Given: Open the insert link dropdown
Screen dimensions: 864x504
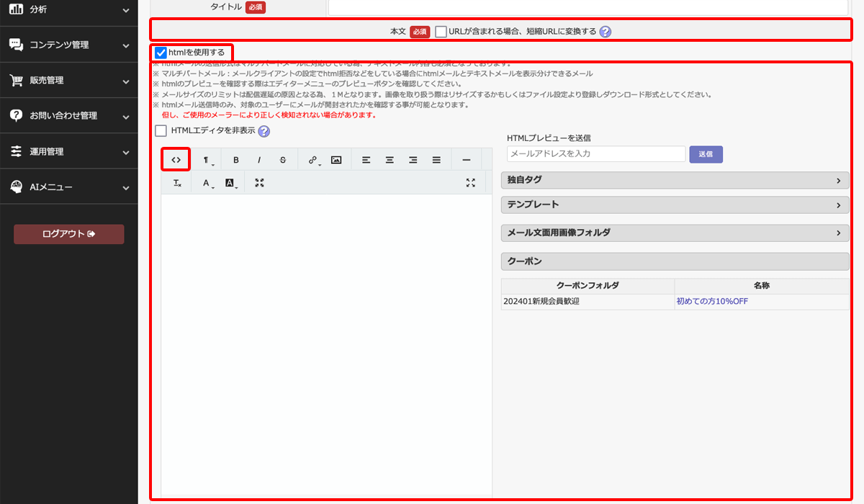Looking at the screenshot, I should (313, 160).
